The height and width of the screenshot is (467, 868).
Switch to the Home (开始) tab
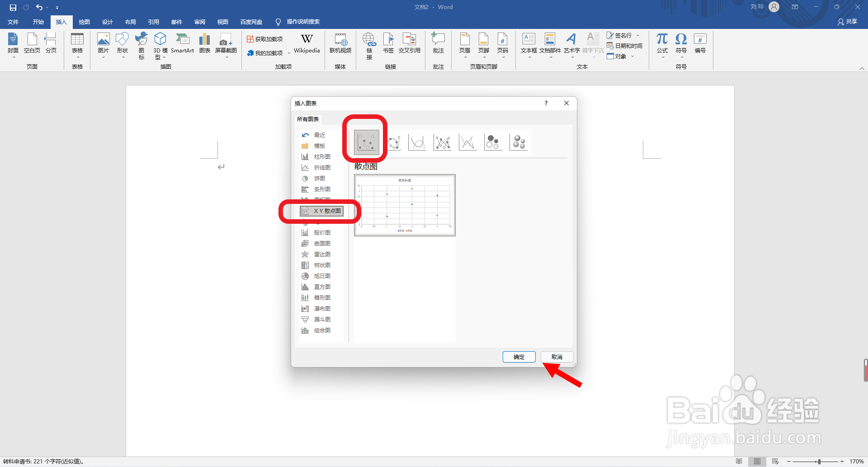point(38,22)
